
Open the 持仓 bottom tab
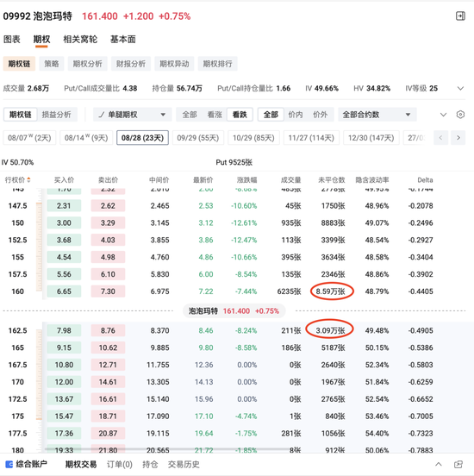(x=150, y=464)
